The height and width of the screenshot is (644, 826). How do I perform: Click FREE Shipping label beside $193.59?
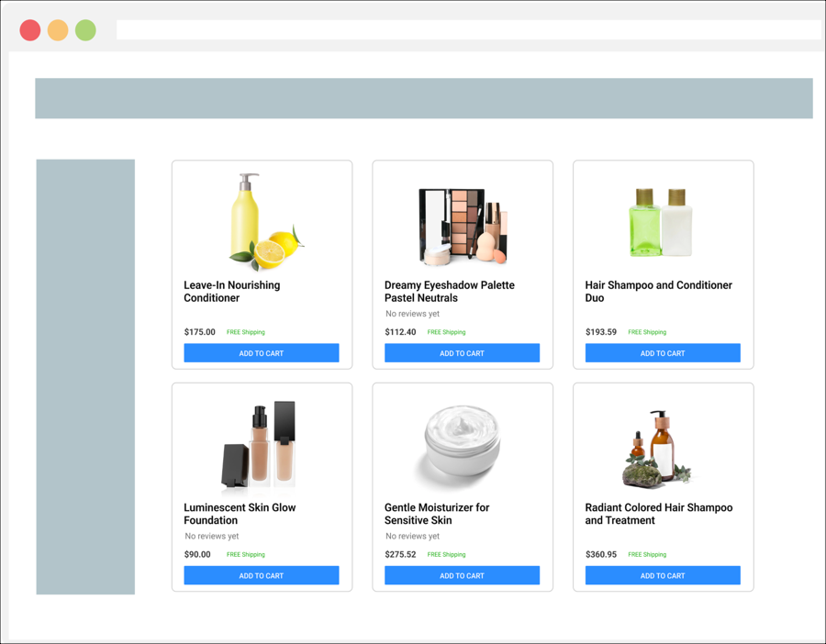647,332
